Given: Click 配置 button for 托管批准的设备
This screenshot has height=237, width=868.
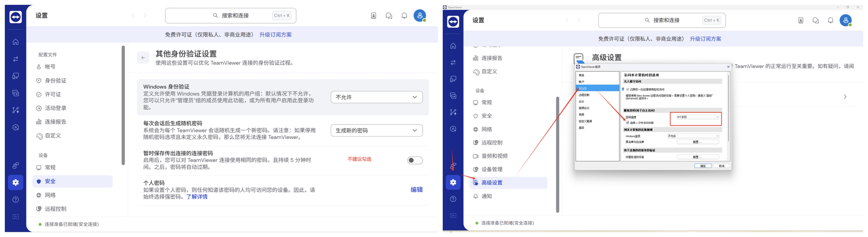Looking at the screenshot, I should pyautogui.click(x=698, y=157).
